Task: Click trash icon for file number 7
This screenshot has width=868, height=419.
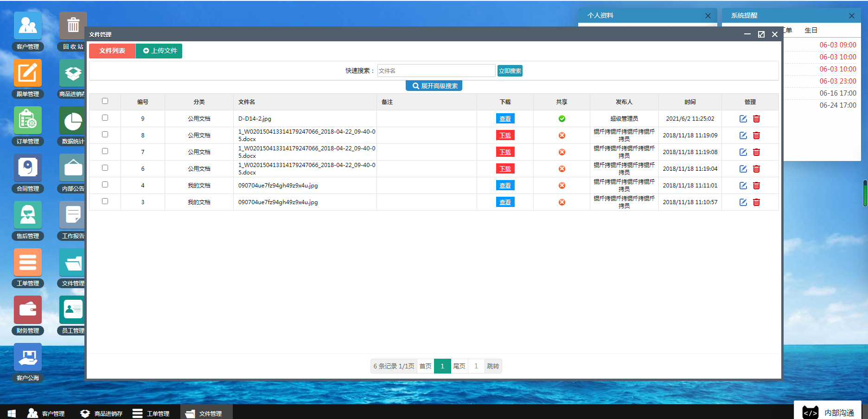Action: 757,152
